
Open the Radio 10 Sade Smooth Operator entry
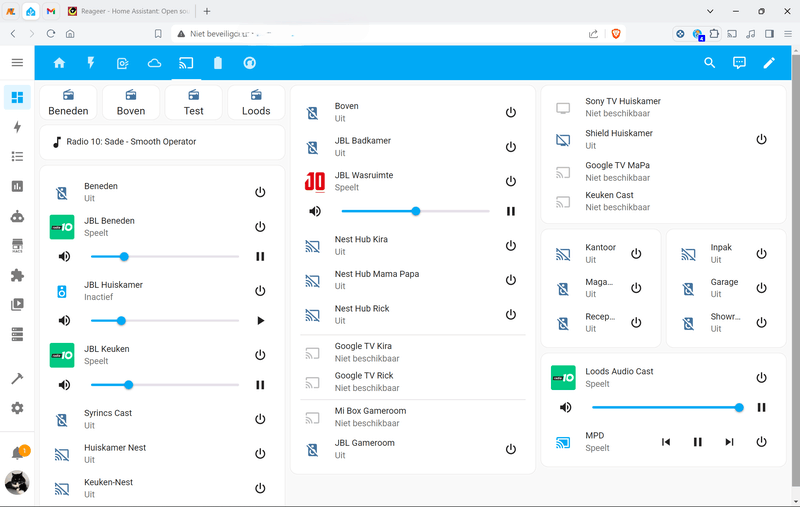[x=162, y=142]
